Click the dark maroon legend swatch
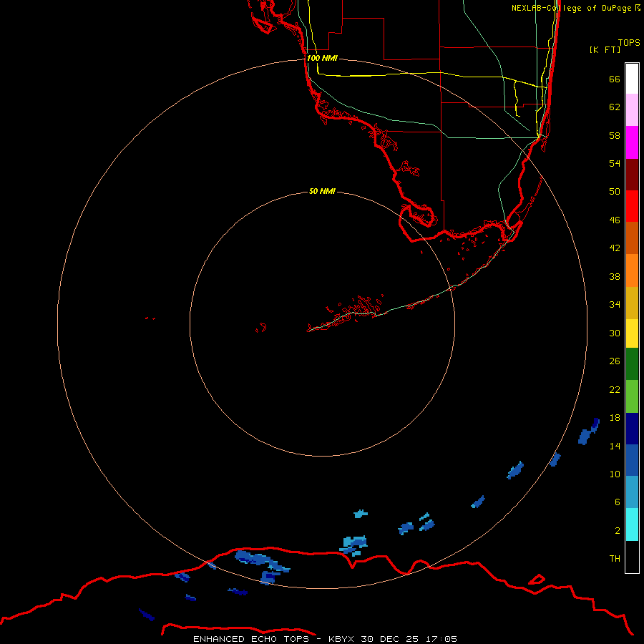This screenshot has width=644, height=644. 632,174
